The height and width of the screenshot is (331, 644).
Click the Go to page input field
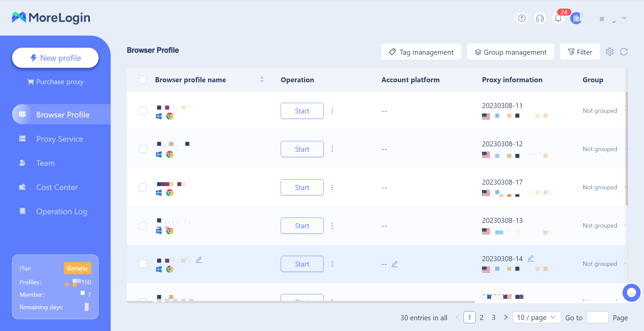click(x=597, y=317)
